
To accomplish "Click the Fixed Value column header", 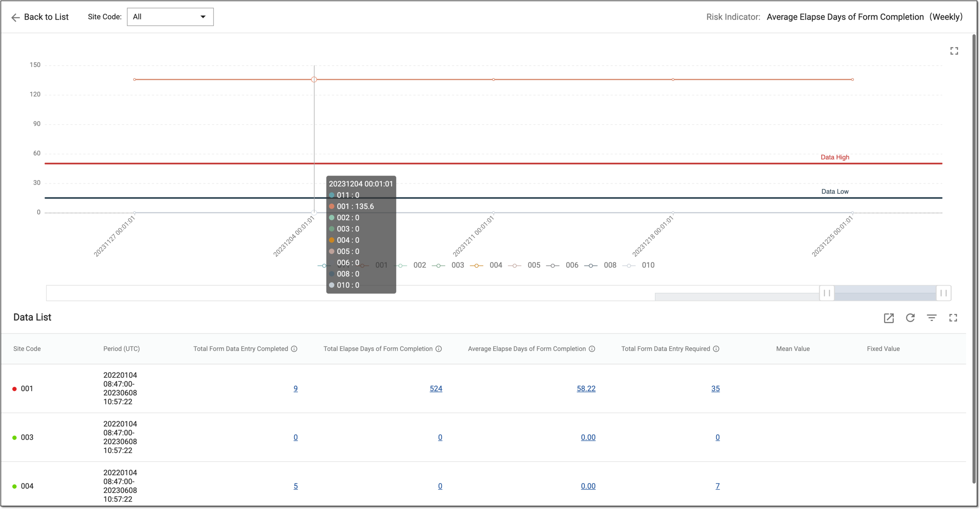I will (883, 349).
